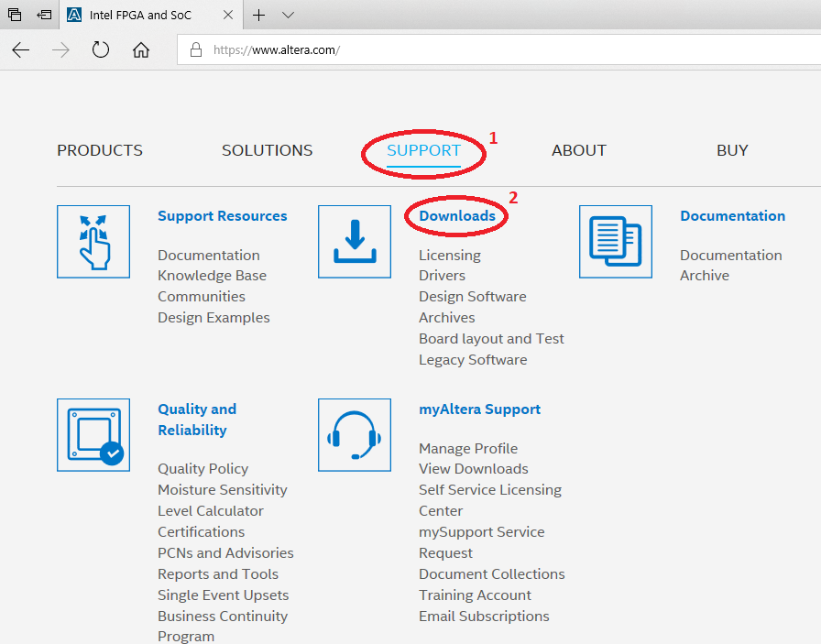Open the Single Event Upsets link

point(223,595)
